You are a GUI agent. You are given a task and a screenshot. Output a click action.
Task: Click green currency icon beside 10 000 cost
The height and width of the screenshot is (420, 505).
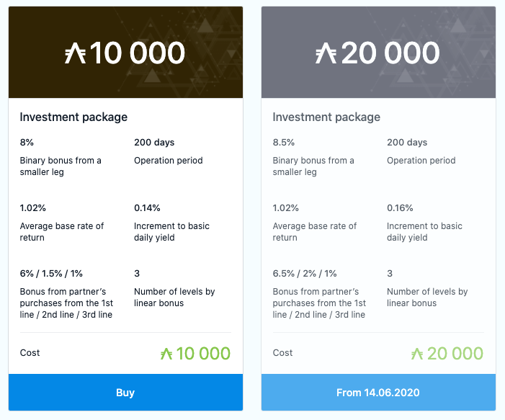[x=166, y=354]
